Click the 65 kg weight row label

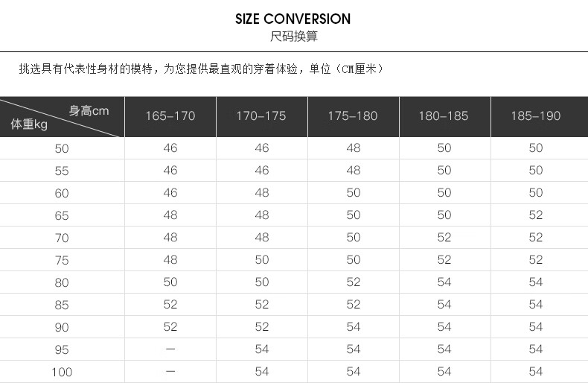click(x=62, y=215)
